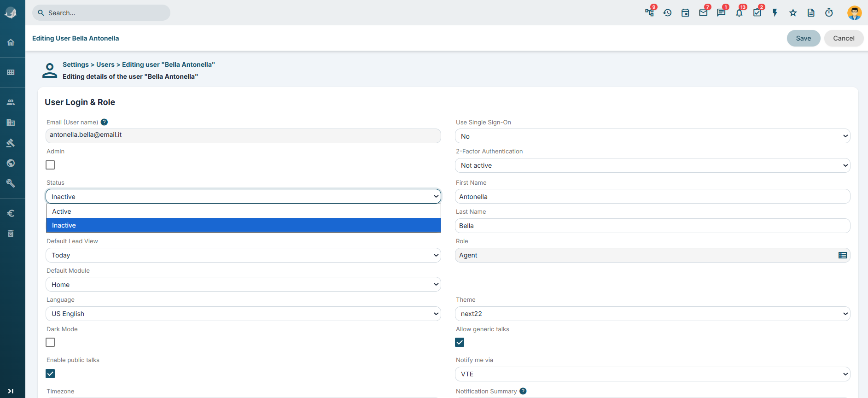
Task: Open the process flow icon with badge 9
Action: pyautogui.click(x=650, y=13)
